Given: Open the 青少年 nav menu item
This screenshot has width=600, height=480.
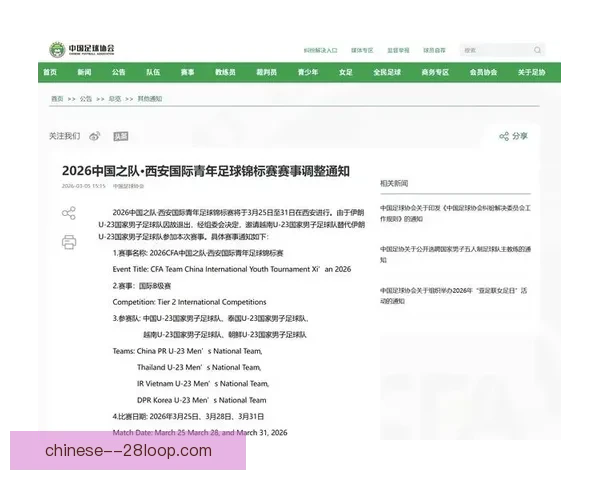Looking at the screenshot, I should pos(308,72).
